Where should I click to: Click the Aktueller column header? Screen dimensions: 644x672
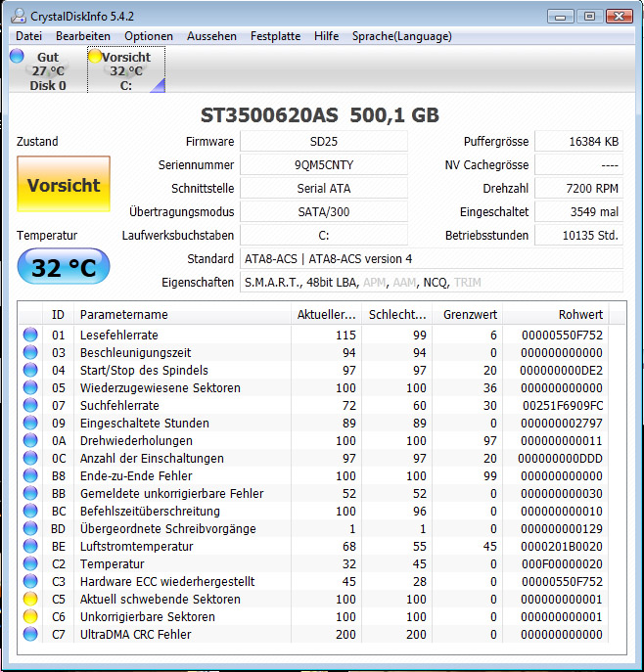click(x=326, y=315)
